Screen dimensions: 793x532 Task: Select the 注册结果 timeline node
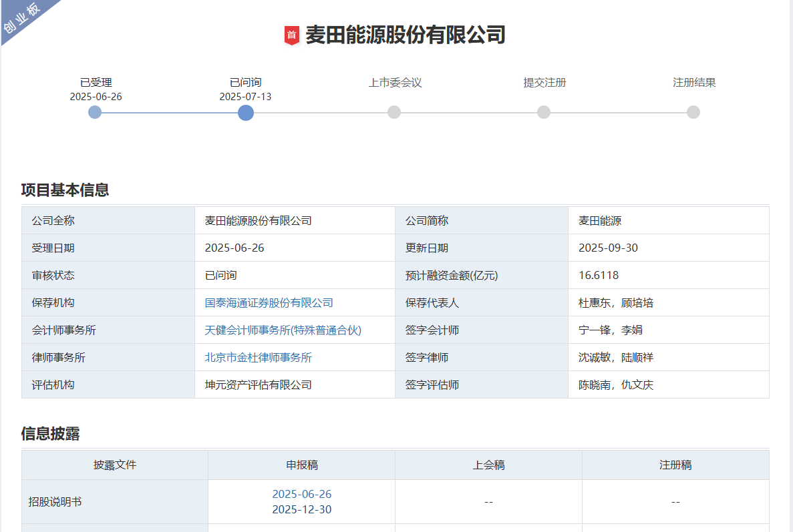tap(693, 112)
